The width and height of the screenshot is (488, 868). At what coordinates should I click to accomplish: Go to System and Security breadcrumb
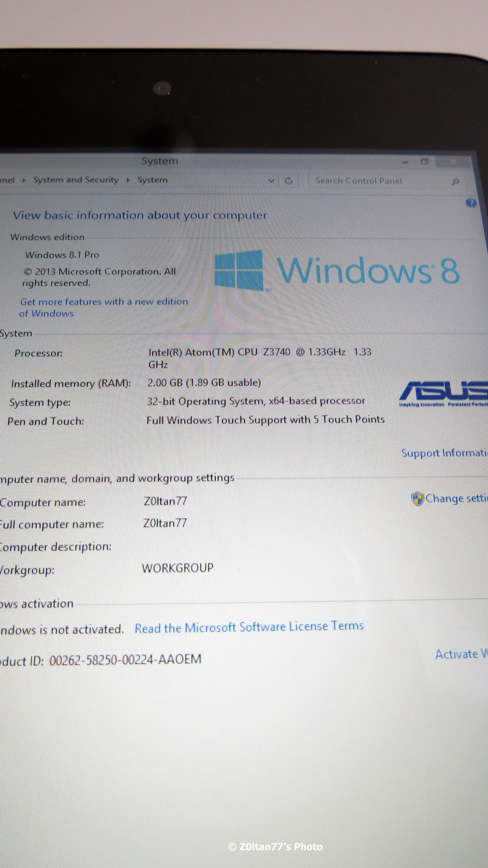(76, 180)
